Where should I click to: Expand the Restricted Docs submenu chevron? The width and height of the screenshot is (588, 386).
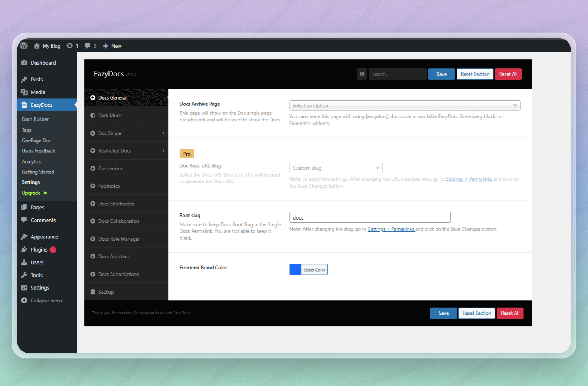tap(163, 150)
